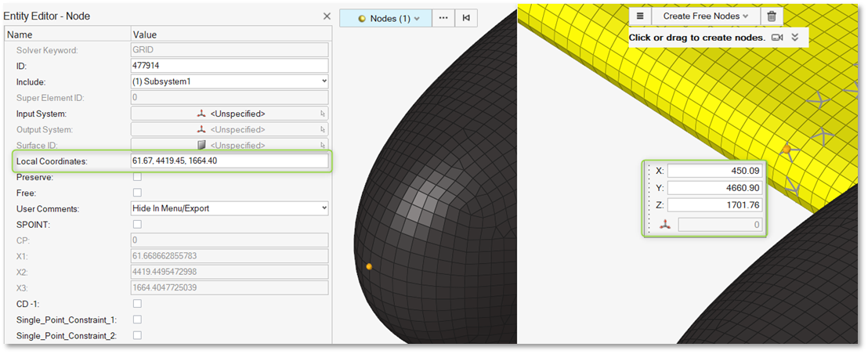Click the trash delete icon in guide bar
This screenshot has height=354, width=868.
click(x=772, y=16)
